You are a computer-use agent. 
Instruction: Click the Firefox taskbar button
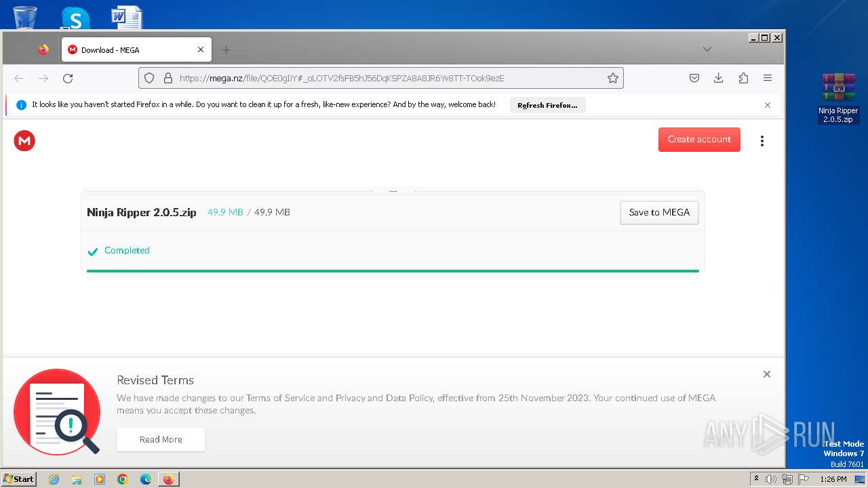168,479
